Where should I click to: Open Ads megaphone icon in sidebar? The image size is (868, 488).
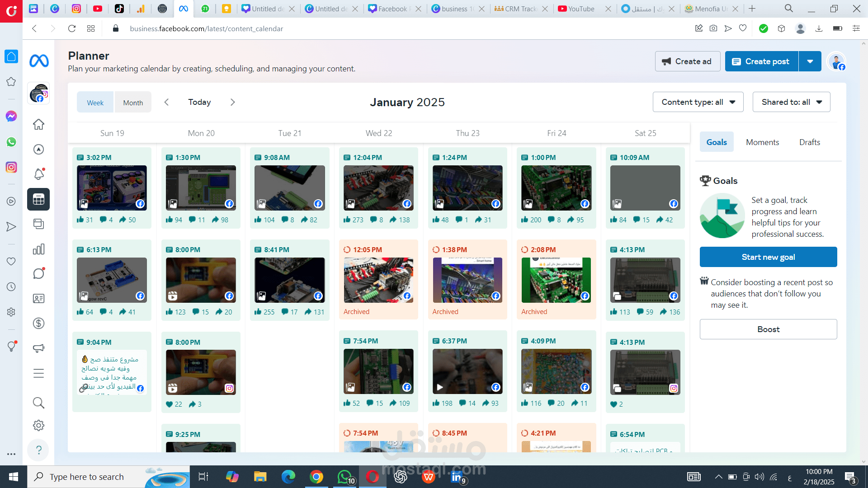pos(38,348)
